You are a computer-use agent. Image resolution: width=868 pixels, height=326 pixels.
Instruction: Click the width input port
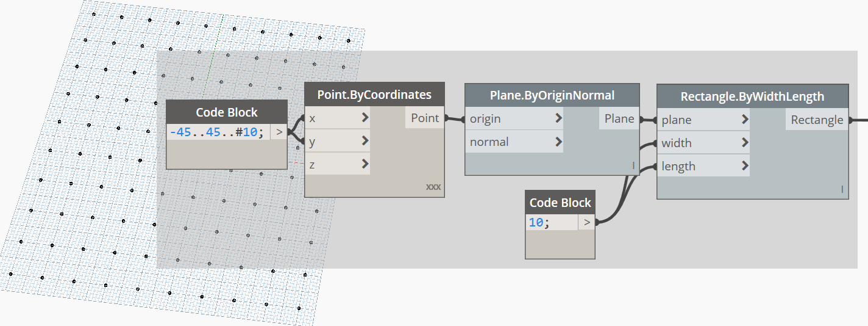tap(703, 143)
